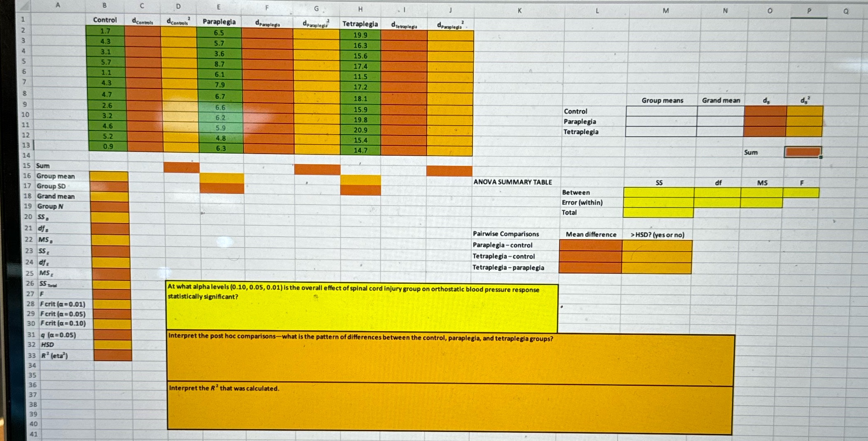This screenshot has width=868, height=441.
Task: Click the Paraplegia header cell in row 1
Action: (x=219, y=21)
